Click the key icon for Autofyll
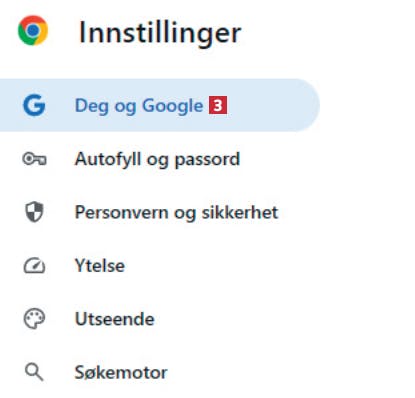 tap(34, 159)
